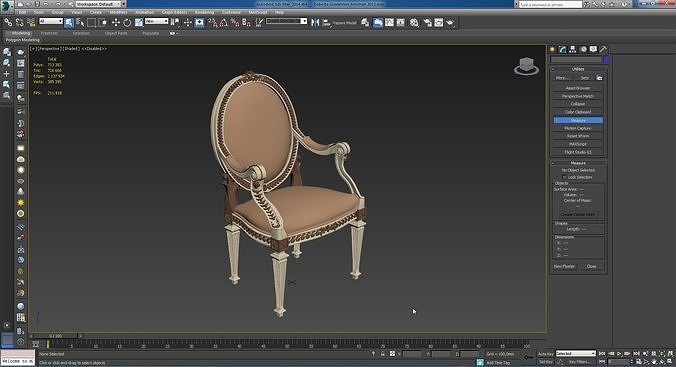Open the Modifiers menu
This screenshot has width=676, height=367.
point(118,12)
